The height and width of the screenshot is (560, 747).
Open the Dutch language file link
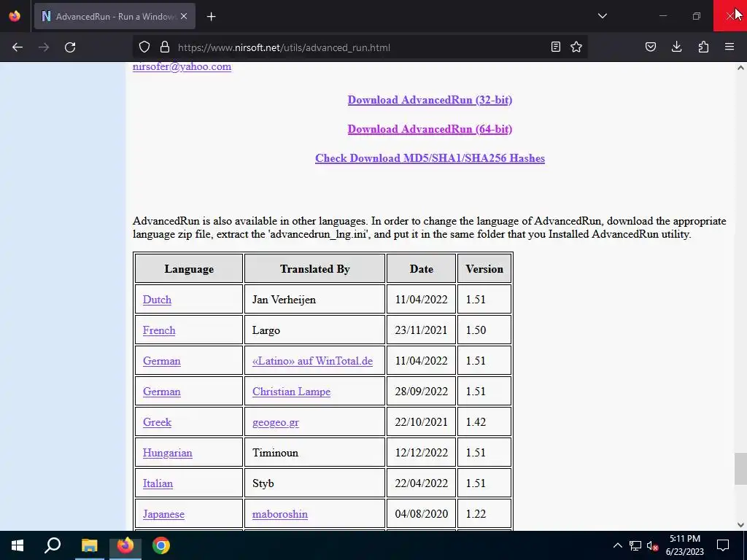[x=158, y=300]
